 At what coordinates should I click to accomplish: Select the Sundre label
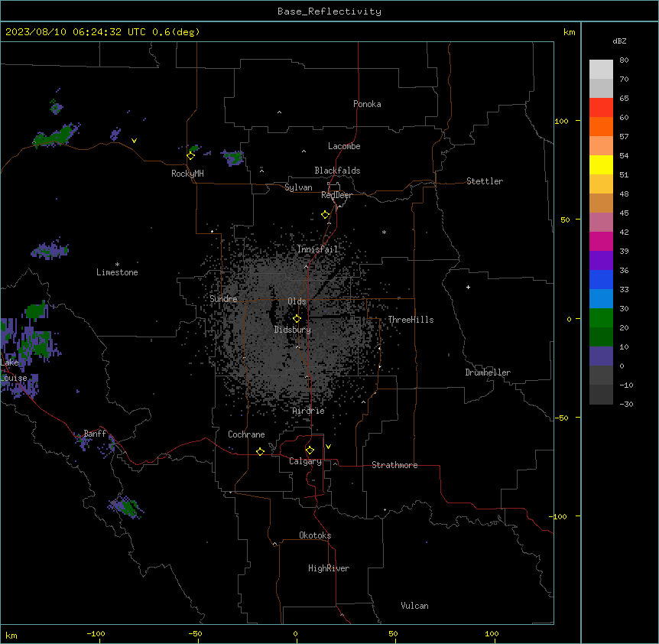[x=223, y=299]
